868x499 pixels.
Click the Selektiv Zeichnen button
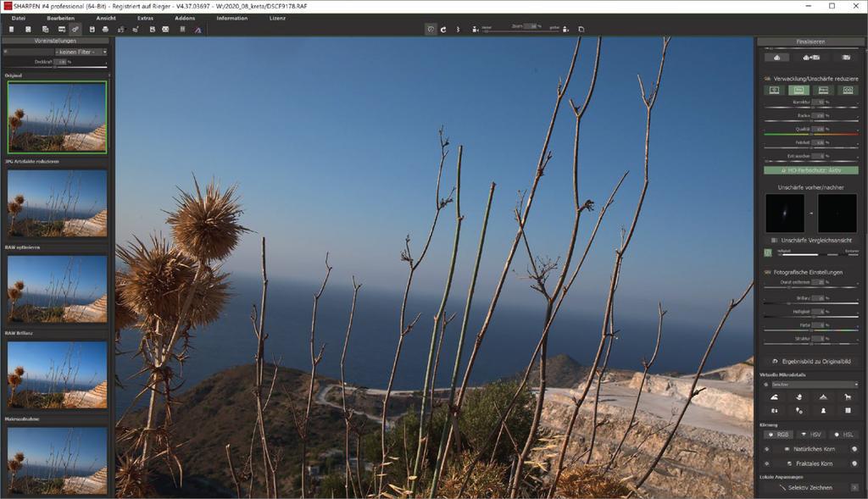805,487
